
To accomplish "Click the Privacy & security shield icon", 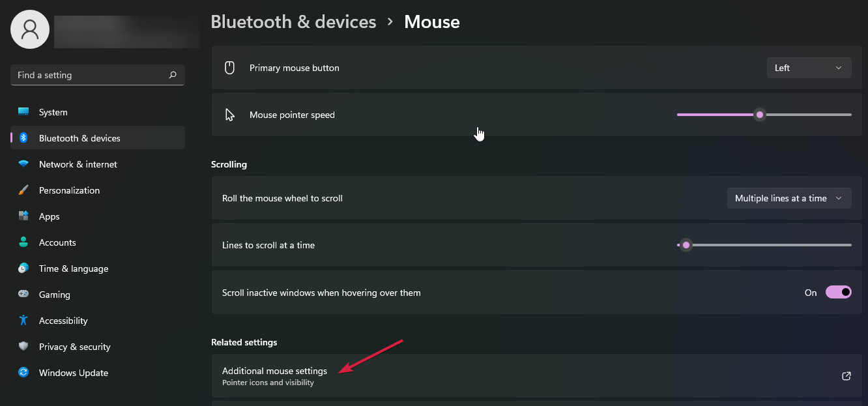I will click(x=23, y=347).
